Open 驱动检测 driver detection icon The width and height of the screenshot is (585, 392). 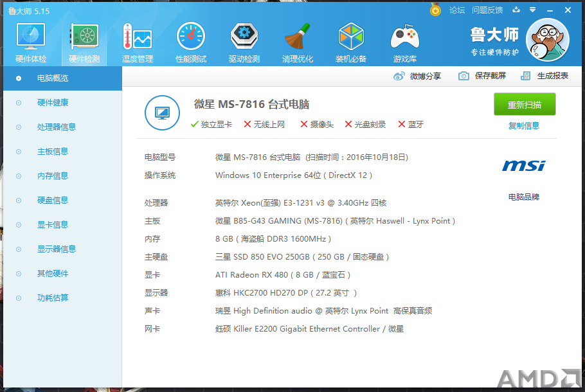point(244,42)
